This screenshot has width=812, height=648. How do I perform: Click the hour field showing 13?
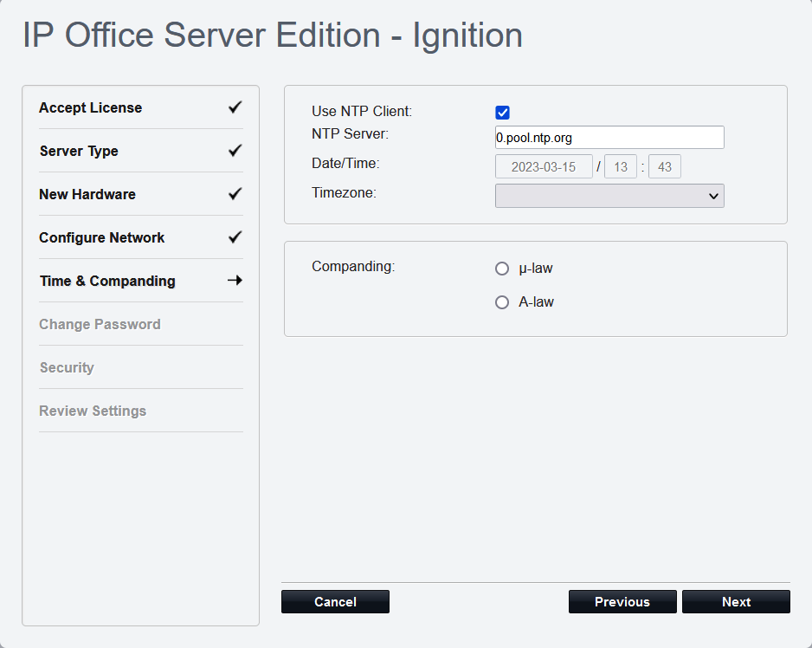pos(621,167)
